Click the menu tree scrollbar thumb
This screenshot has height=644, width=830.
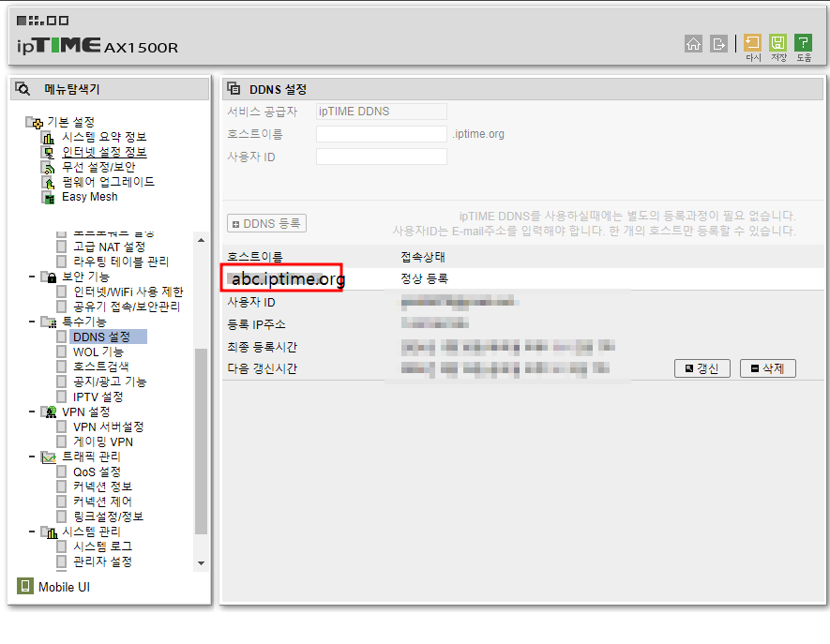[201, 442]
